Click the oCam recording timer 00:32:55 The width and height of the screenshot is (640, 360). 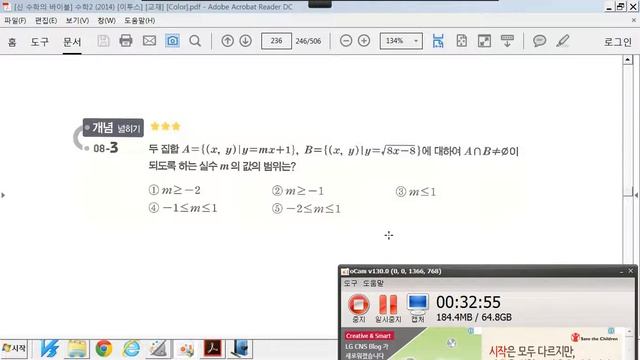tap(468, 302)
